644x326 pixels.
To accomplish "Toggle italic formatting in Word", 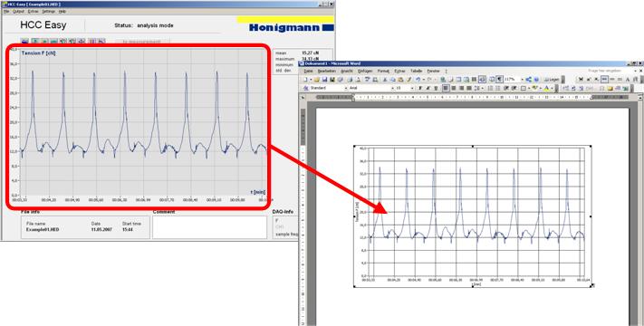I will [428, 88].
